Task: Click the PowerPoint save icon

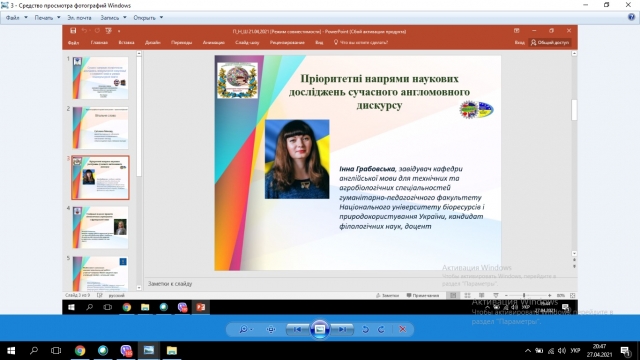Action: pyautogui.click(x=73, y=31)
